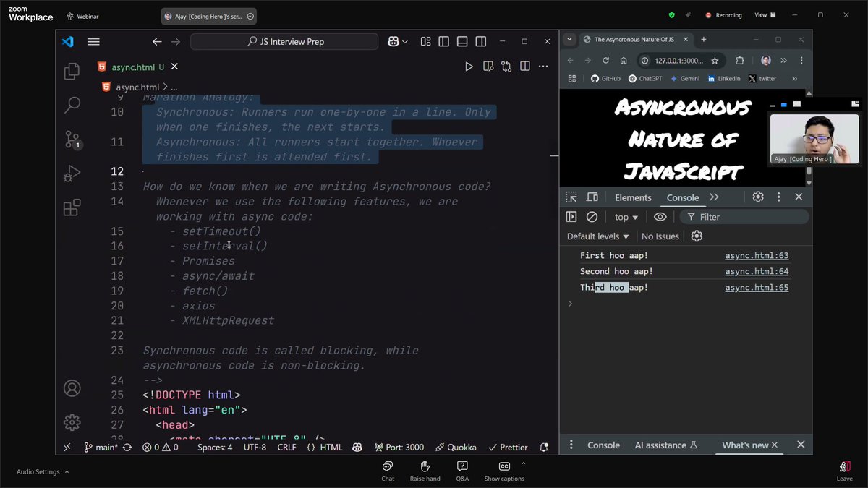Image resolution: width=868 pixels, height=488 pixels.
Task: Open the remote window status bar icon
Action: (x=67, y=447)
